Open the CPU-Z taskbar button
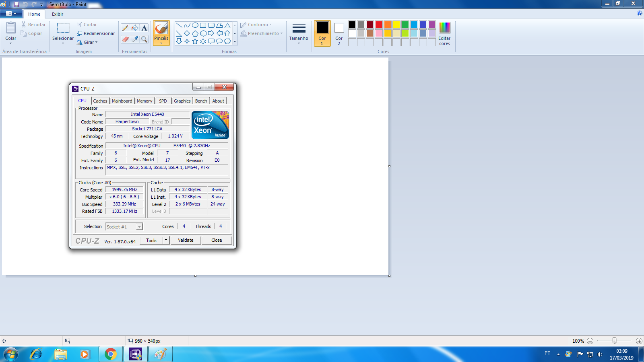Image resolution: width=644 pixels, height=362 pixels. pyautogui.click(x=135, y=354)
